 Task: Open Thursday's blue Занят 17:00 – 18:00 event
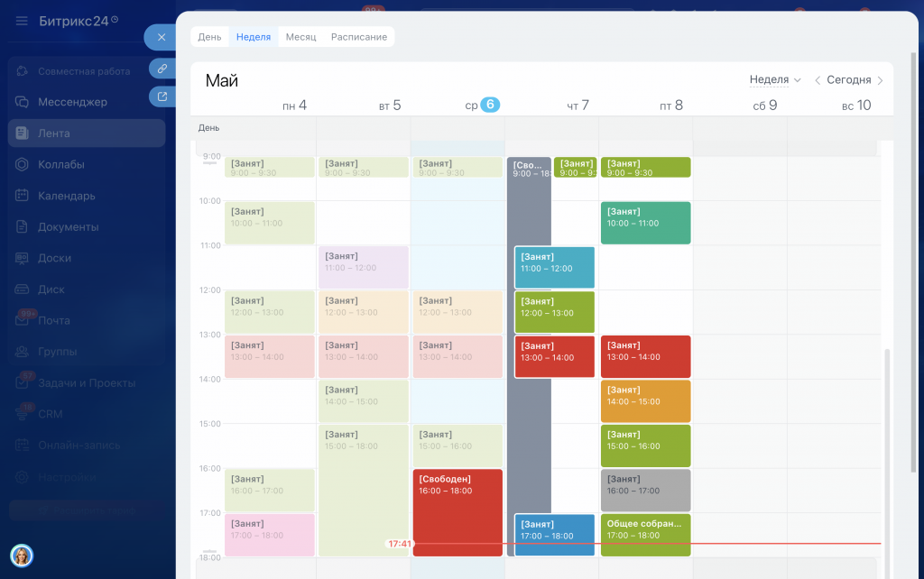[x=555, y=535]
